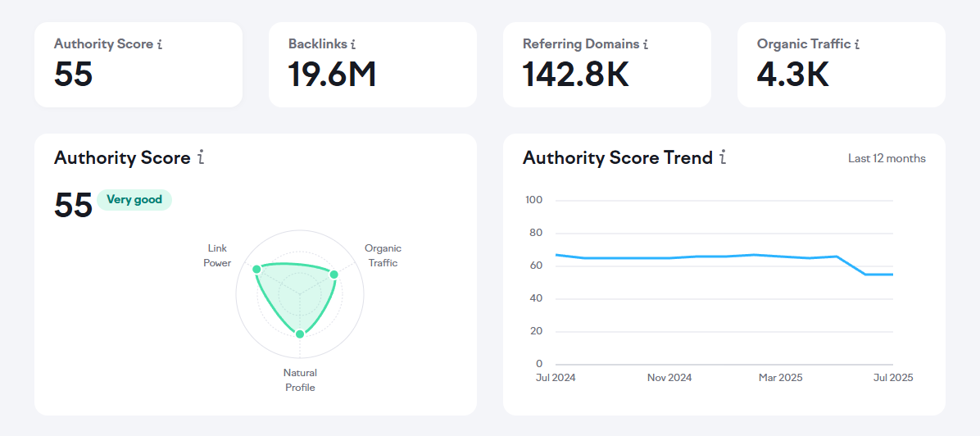Image resolution: width=980 pixels, height=436 pixels.
Task: Click the 4.3K organic traffic value
Action: pos(793,74)
